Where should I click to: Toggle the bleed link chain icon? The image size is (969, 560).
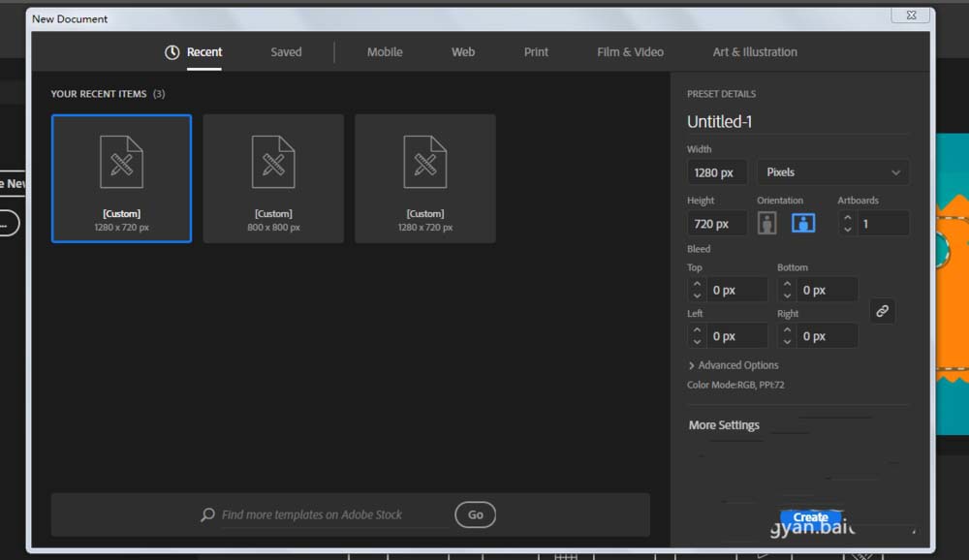coord(882,311)
